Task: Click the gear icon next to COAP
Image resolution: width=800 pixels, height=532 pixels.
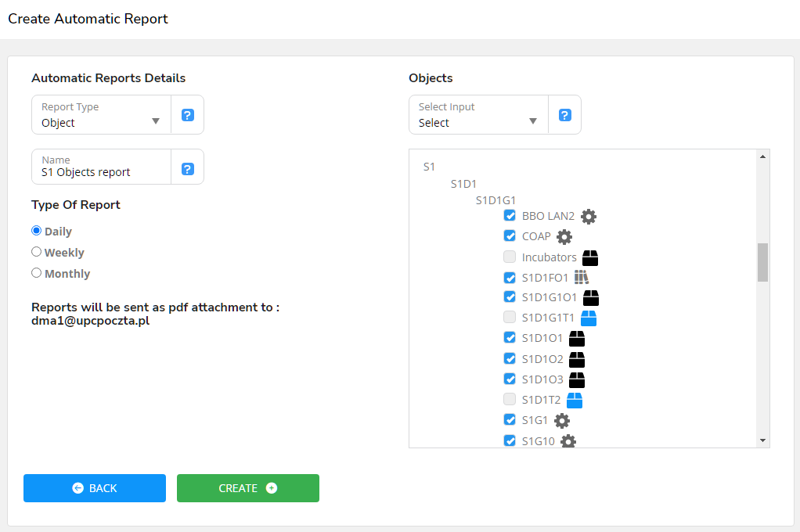Action: (x=564, y=237)
